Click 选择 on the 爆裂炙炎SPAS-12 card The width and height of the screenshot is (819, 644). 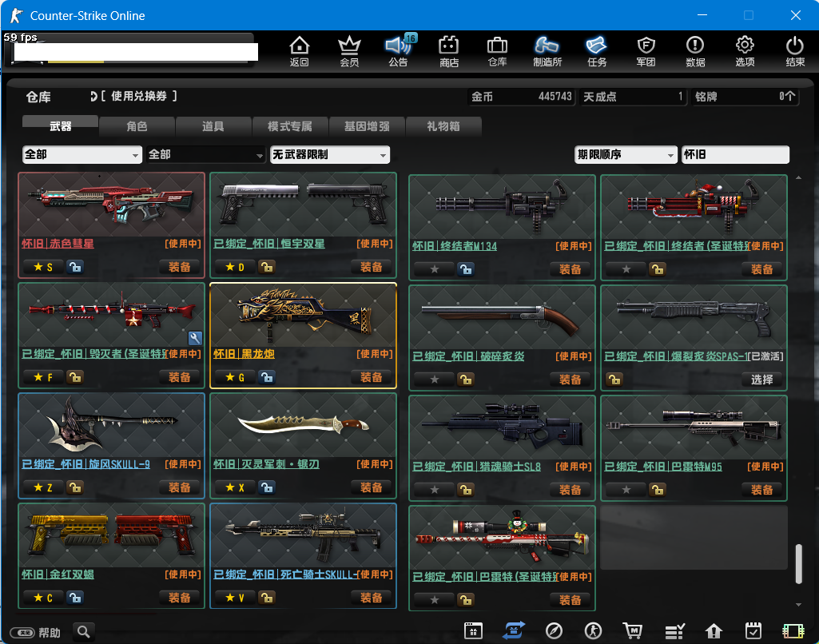[x=762, y=380]
